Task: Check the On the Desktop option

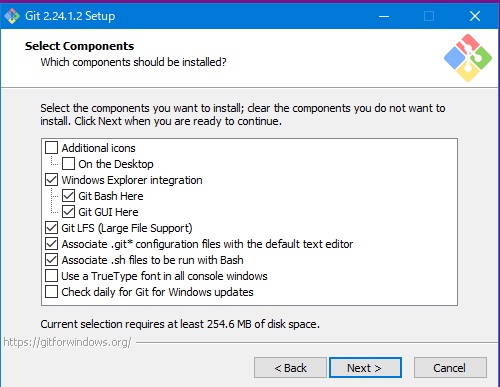Action: pyautogui.click(x=68, y=164)
